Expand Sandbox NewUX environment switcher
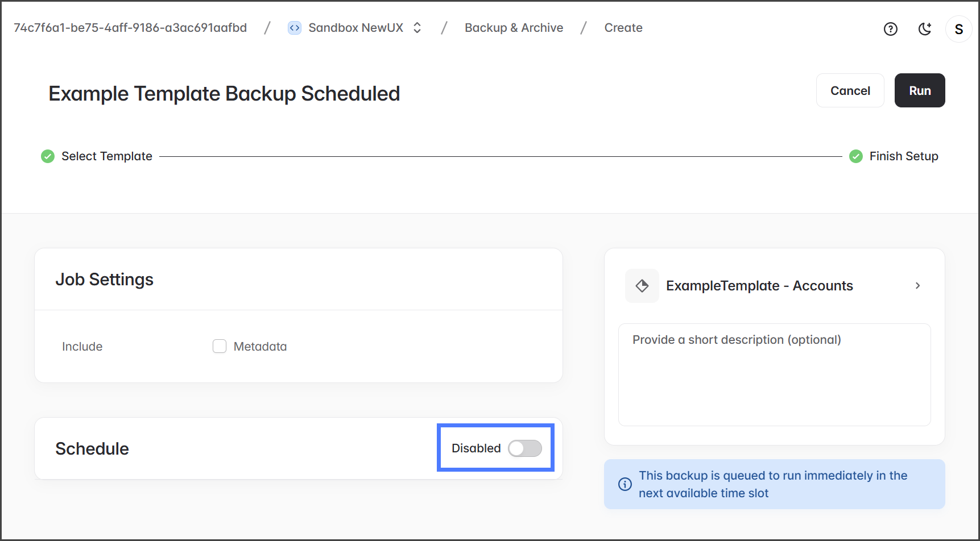 [x=417, y=28]
